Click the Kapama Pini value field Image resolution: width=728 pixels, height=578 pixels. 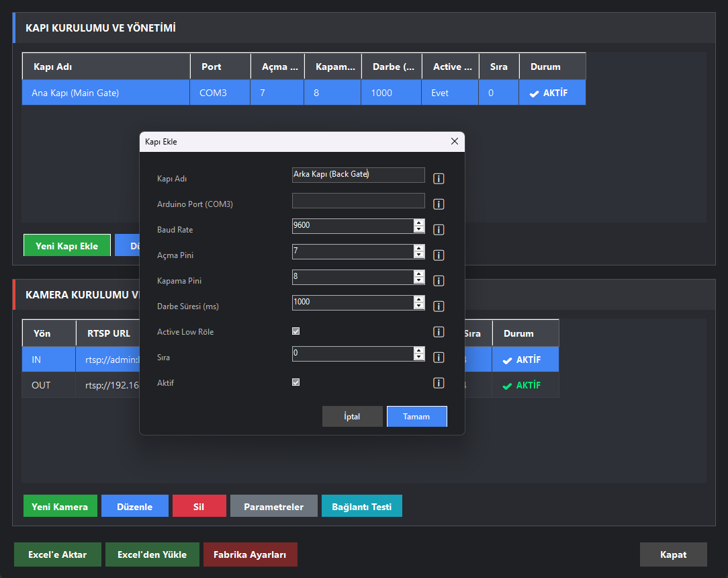click(x=353, y=277)
